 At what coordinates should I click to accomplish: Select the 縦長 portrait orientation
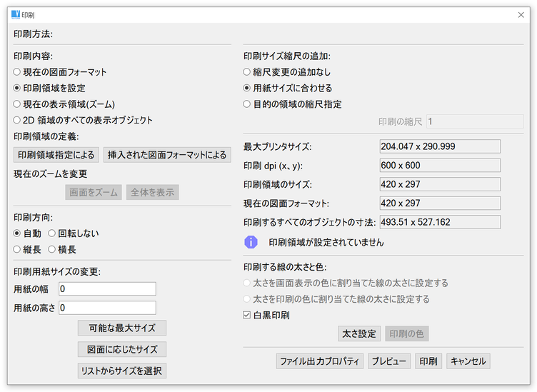point(17,249)
